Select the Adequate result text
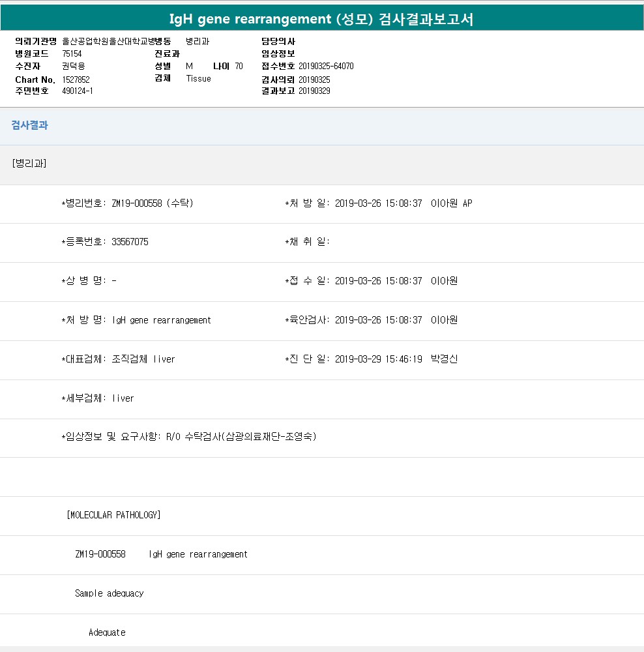This screenshot has height=652, width=644. pos(107,632)
